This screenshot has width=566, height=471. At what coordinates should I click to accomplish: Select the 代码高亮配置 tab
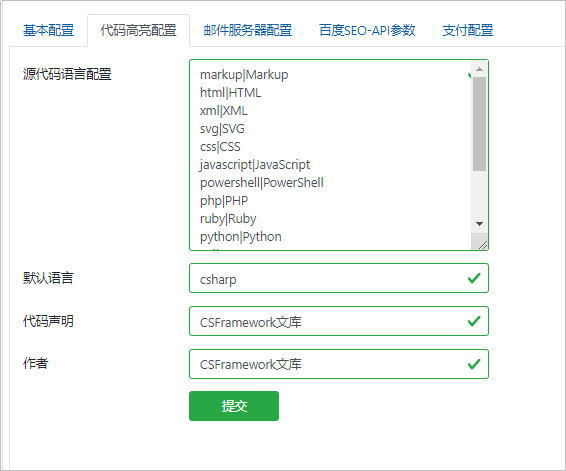coord(138,30)
